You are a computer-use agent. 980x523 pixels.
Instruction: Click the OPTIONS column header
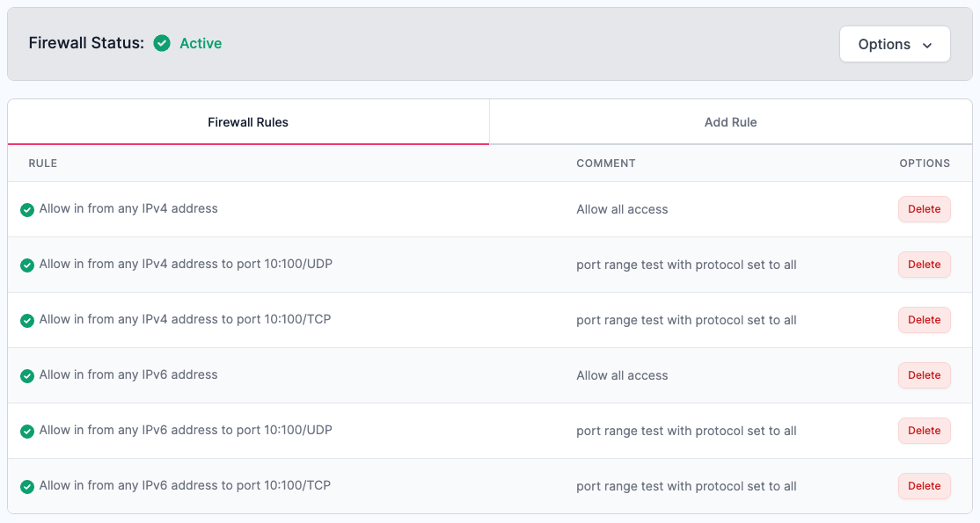point(925,163)
